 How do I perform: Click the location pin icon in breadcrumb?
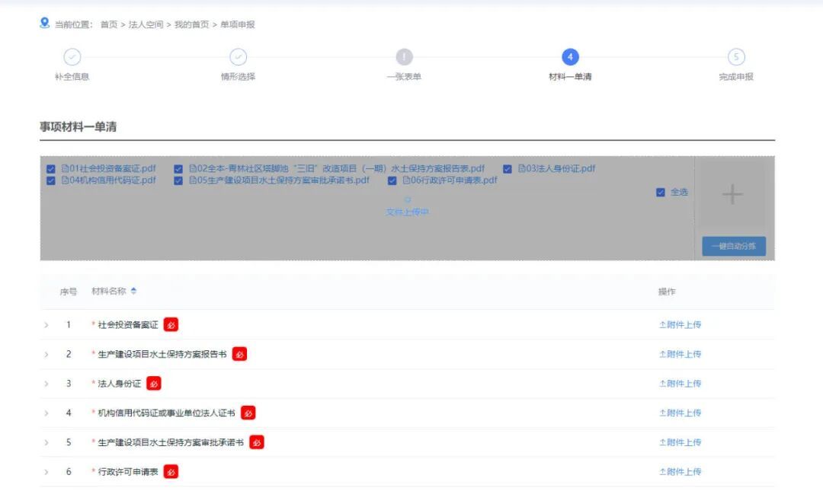point(45,23)
